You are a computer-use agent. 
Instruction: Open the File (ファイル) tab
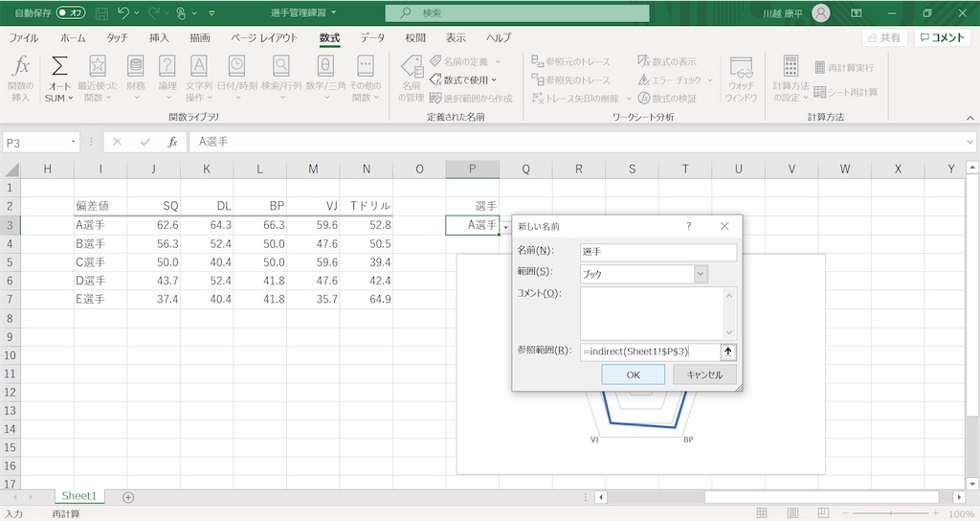point(24,37)
